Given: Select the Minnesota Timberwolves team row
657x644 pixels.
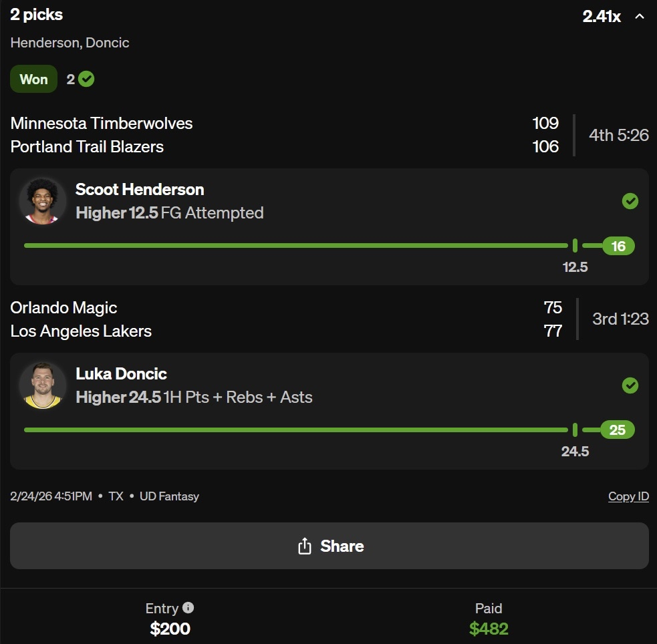Looking at the screenshot, I should 102,124.
